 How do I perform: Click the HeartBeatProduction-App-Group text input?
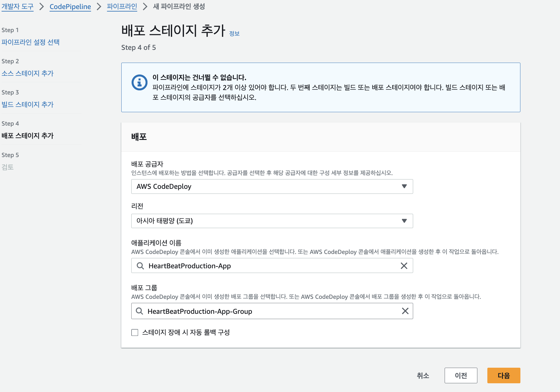(272, 311)
